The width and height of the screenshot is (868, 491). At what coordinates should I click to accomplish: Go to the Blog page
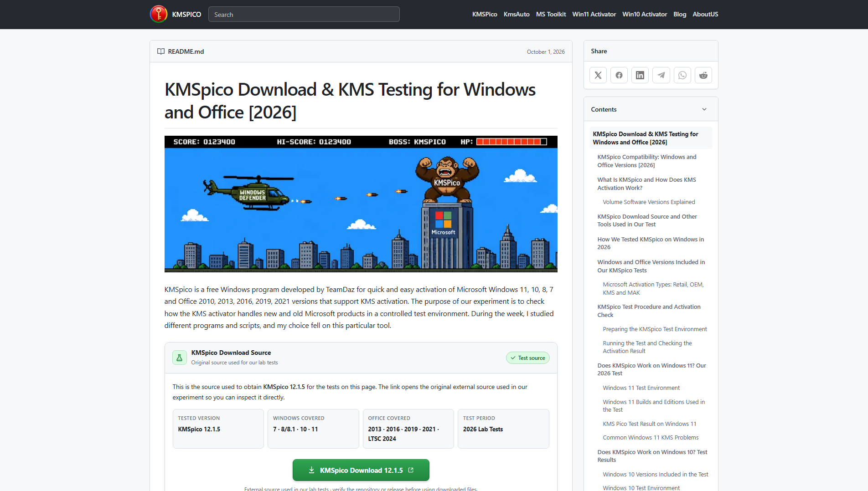[680, 14]
